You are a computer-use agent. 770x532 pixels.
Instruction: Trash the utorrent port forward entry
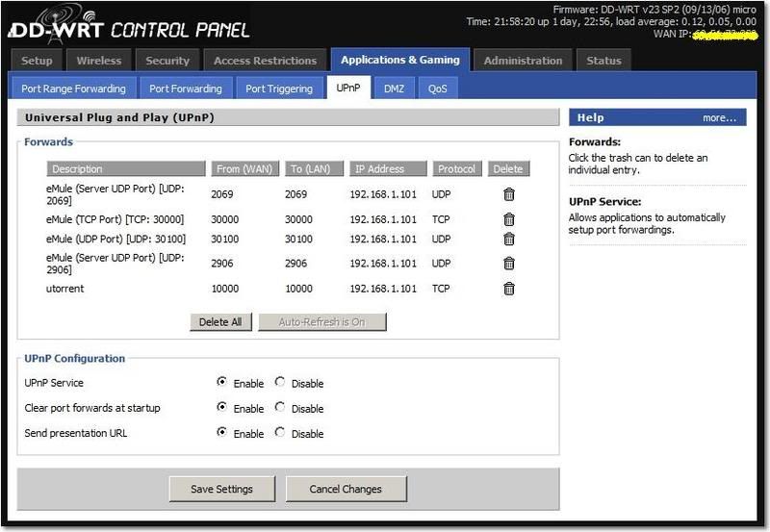point(509,289)
